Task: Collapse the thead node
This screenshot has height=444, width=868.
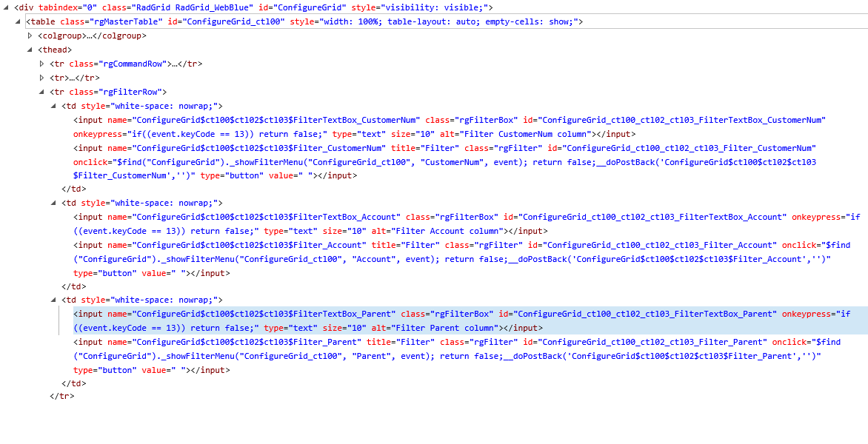Action: pyautogui.click(x=30, y=50)
